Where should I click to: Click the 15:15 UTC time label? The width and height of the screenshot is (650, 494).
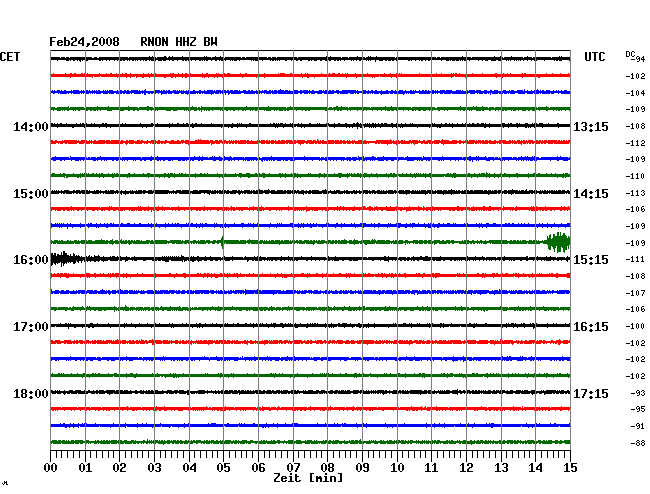pos(591,260)
